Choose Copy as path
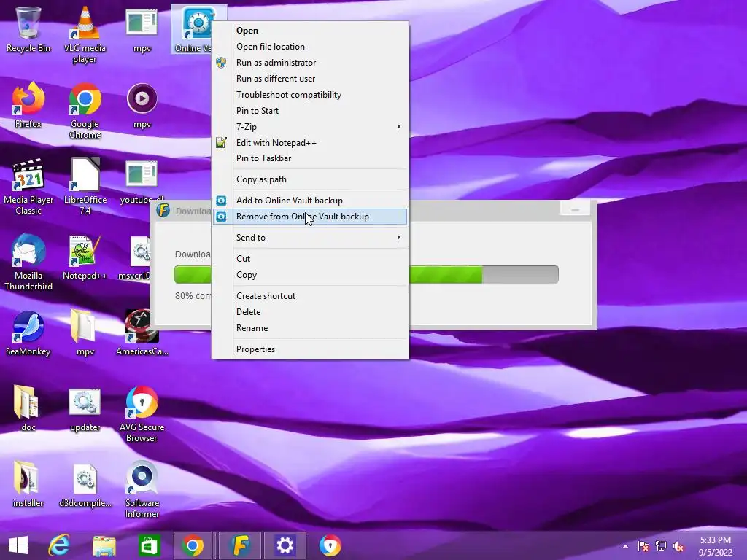The width and height of the screenshot is (747, 560). pyautogui.click(x=309, y=179)
